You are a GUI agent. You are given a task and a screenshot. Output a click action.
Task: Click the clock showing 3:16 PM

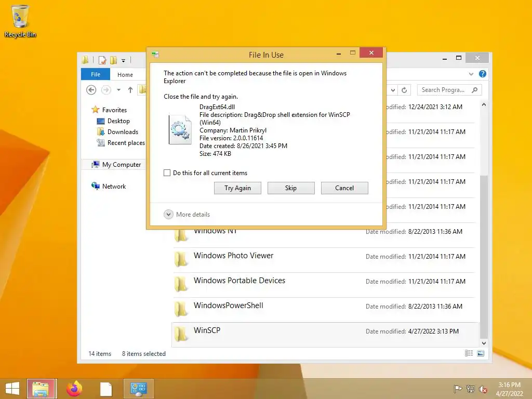509,389
